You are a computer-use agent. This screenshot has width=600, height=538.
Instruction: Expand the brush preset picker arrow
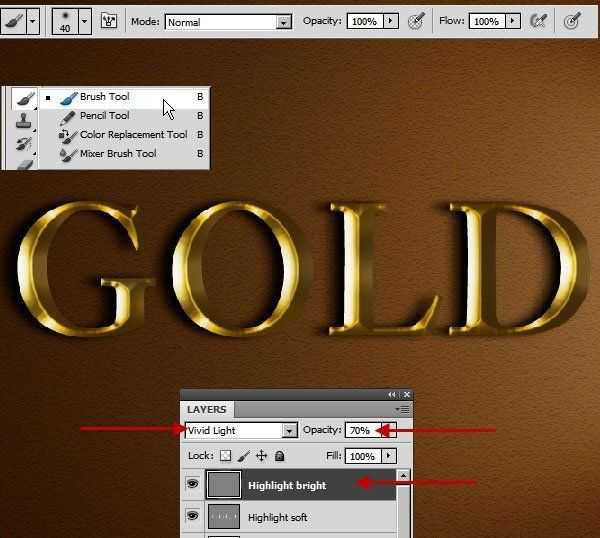[85, 21]
